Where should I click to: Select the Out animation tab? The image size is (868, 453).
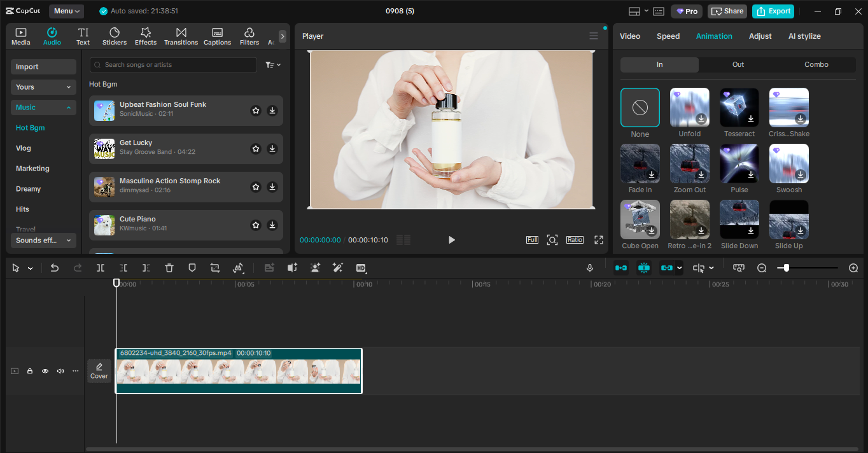pos(738,65)
